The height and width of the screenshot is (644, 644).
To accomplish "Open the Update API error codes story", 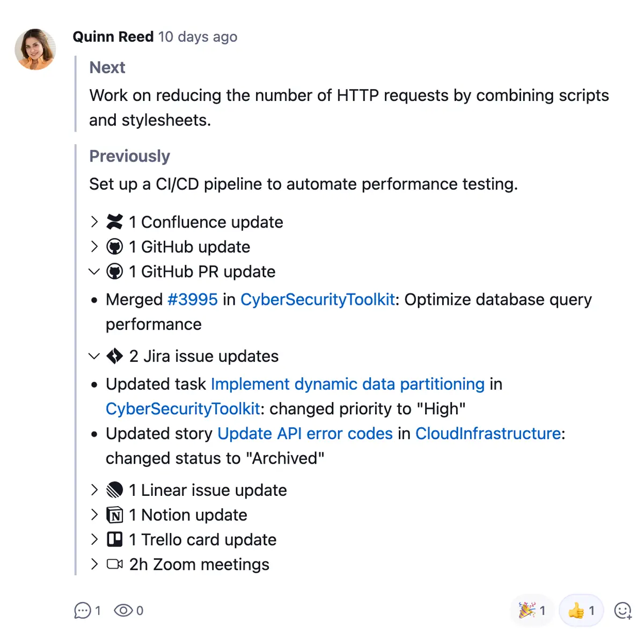I will click(x=304, y=434).
